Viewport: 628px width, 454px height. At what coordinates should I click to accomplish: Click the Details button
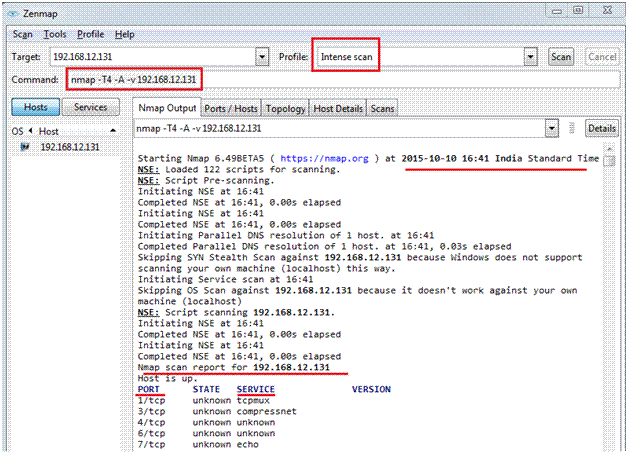point(602,129)
